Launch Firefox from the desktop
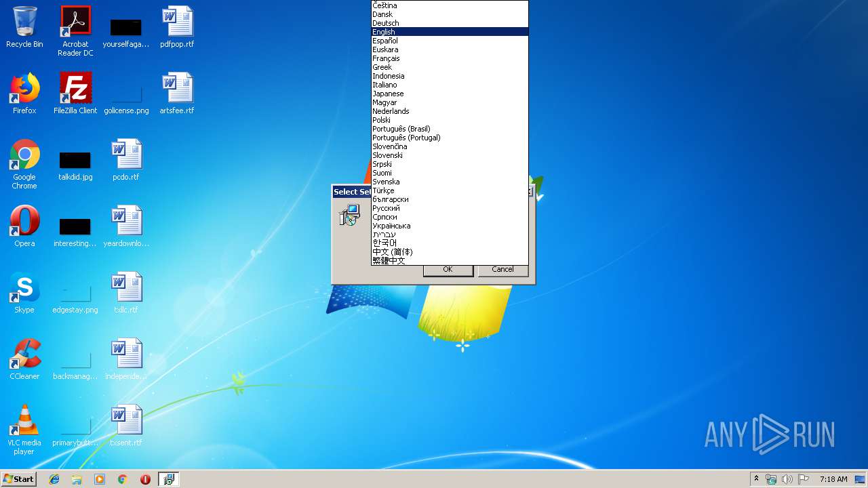 click(24, 94)
